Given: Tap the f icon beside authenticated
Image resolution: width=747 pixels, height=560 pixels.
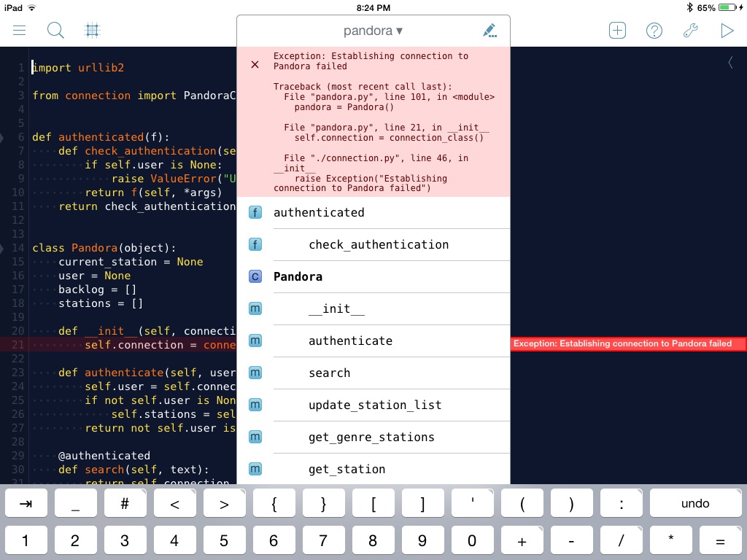Looking at the screenshot, I should coord(255,212).
